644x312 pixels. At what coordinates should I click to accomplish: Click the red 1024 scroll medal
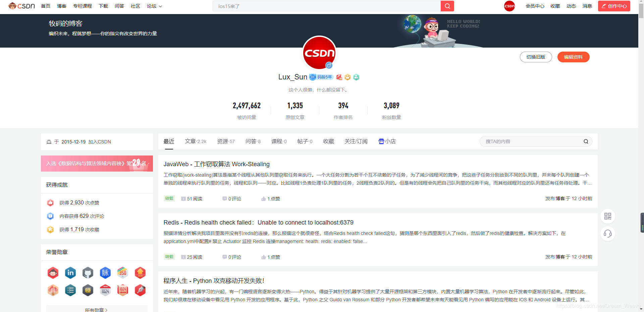123,290
